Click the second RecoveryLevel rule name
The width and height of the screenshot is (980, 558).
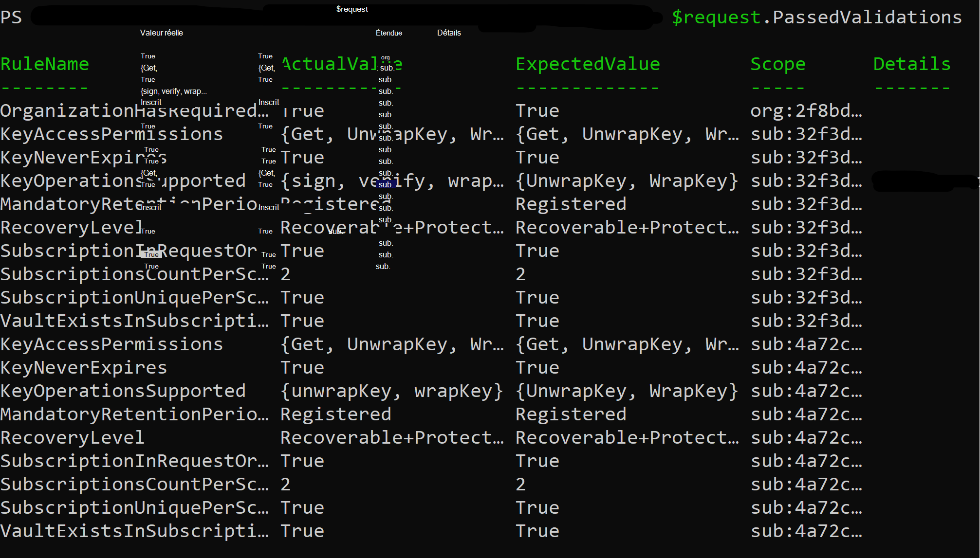[x=73, y=438]
